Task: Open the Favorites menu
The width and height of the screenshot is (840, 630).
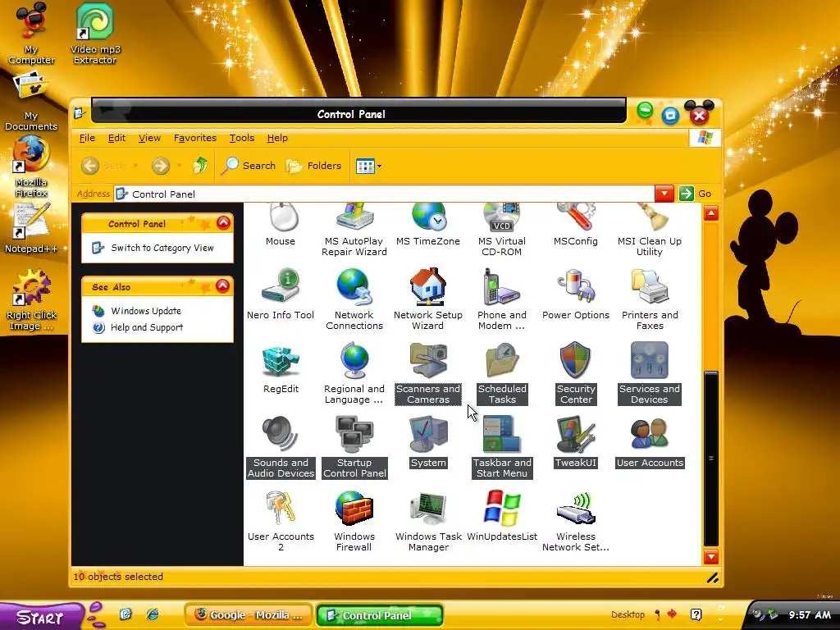Action: tap(195, 138)
